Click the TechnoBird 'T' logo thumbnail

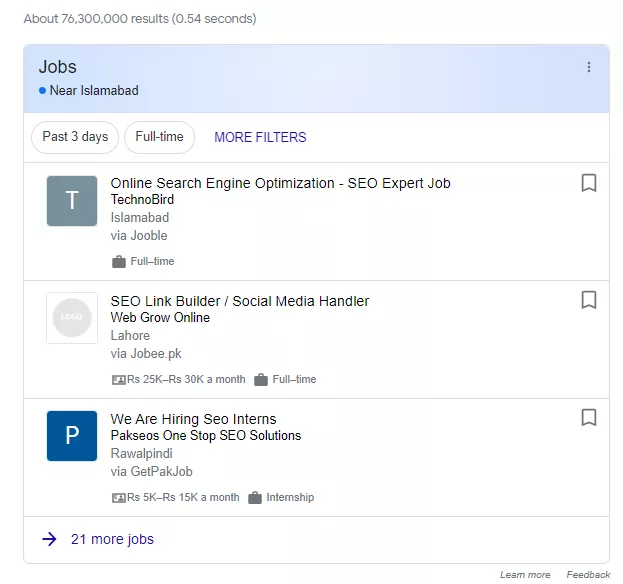pos(72,201)
